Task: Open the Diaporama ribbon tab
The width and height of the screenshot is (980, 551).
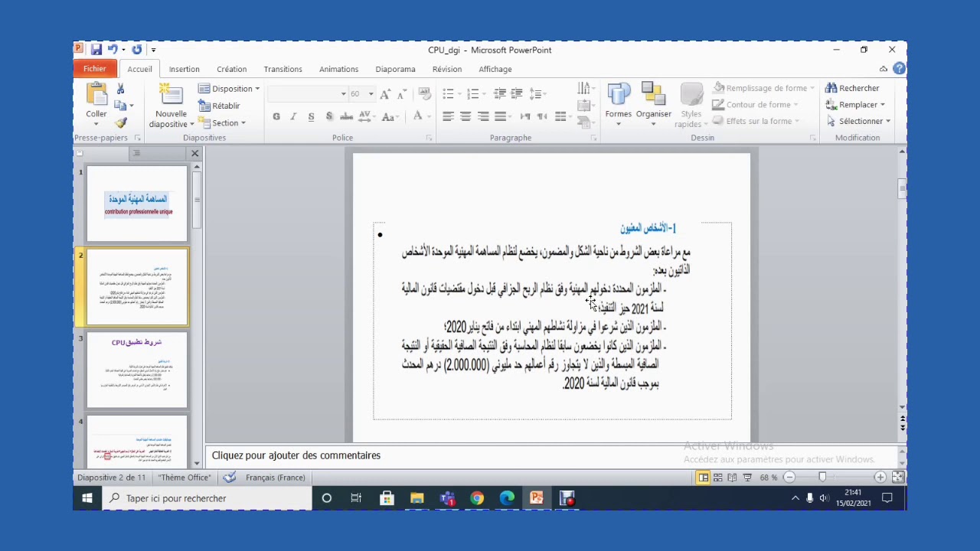Action: (395, 69)
